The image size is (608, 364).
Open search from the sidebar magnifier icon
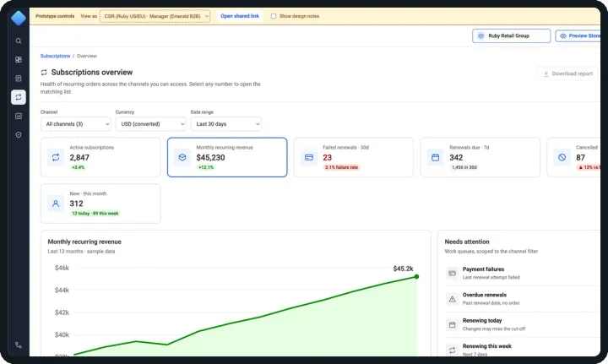pos(19,41)
